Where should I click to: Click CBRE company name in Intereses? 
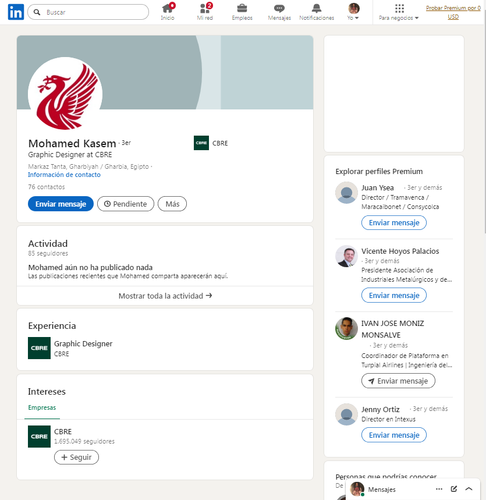tap(63, 431)
